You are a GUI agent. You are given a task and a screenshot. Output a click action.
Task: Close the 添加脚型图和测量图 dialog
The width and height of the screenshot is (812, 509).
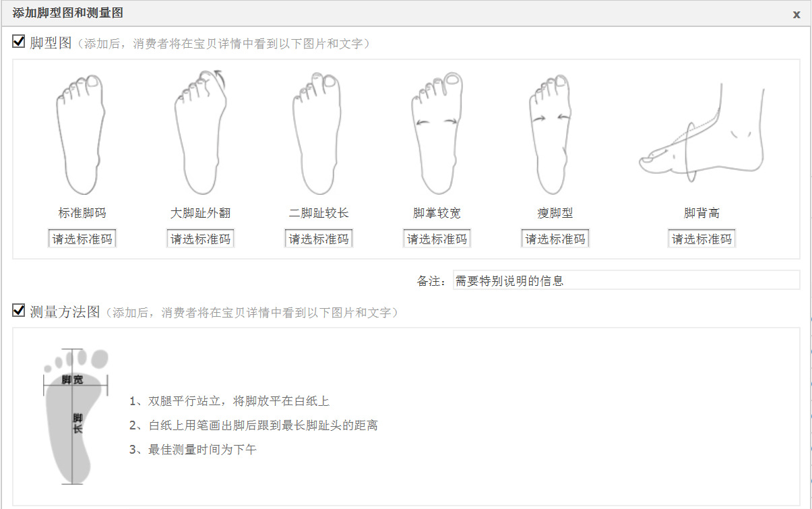point(797,14)
